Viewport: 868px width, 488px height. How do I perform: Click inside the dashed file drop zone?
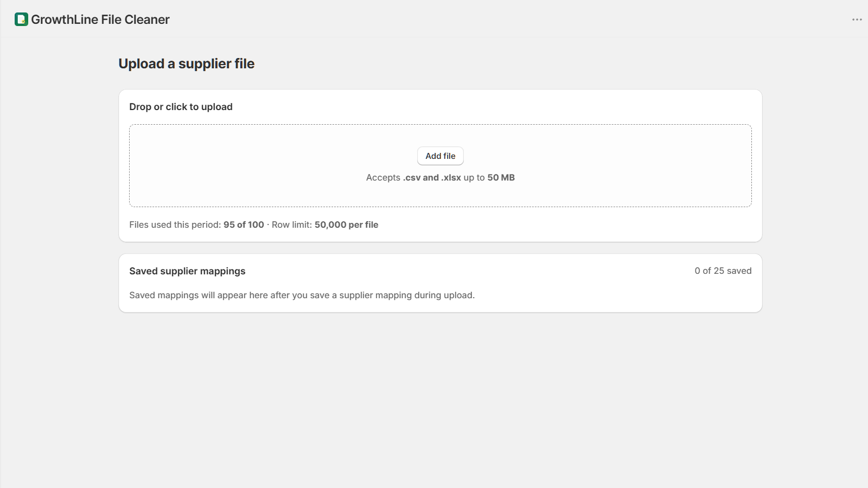point(441,166)
